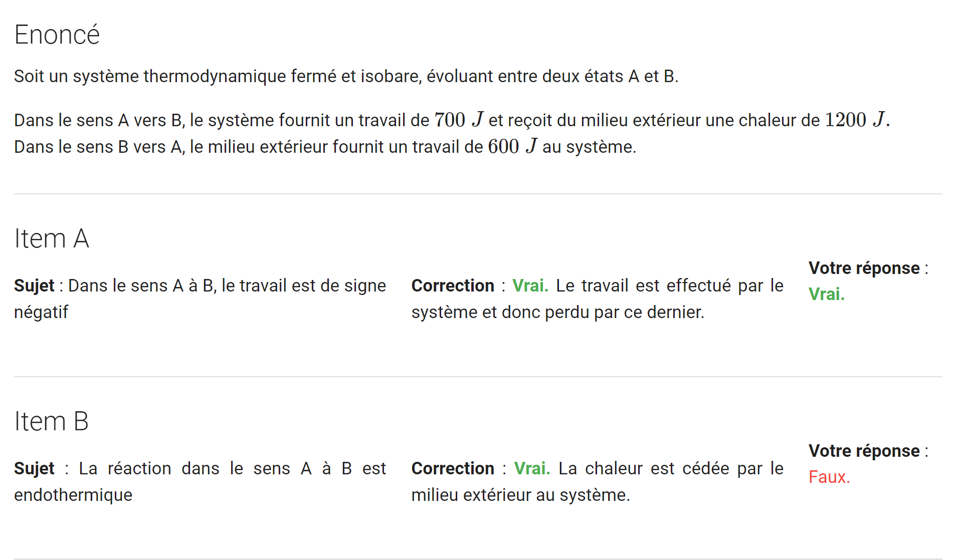Click green Vrai in Item B correction
The width and height of the screenshot is (963, 560).
532,468
